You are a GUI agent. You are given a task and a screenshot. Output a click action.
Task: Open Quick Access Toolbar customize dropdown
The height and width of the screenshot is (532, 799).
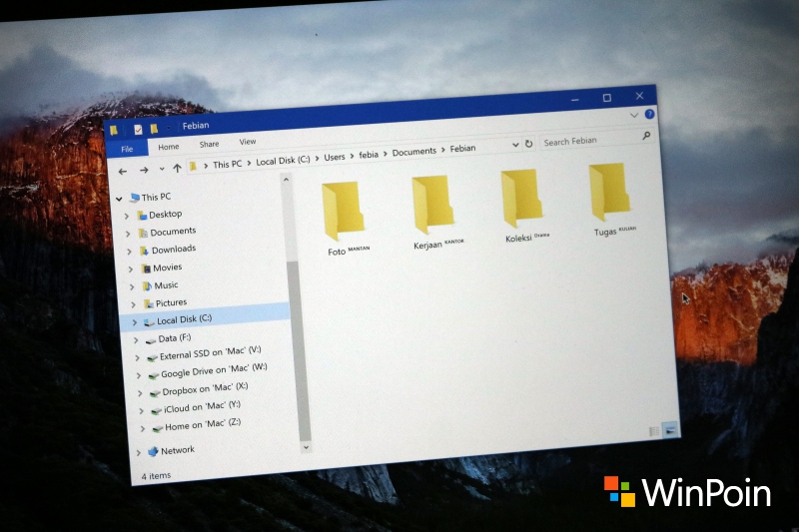(168, 128)
